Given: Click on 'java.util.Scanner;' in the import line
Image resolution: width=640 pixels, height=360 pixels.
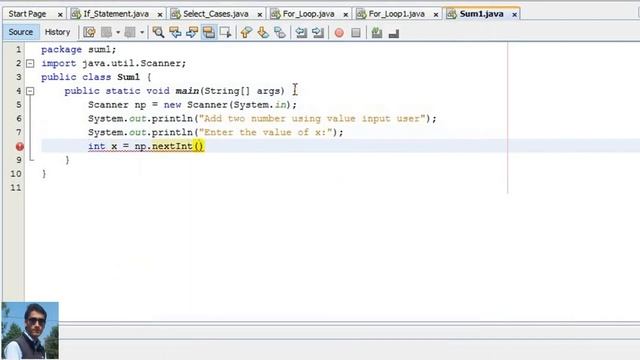Looking at the screenshot, I should coord(134,63).
